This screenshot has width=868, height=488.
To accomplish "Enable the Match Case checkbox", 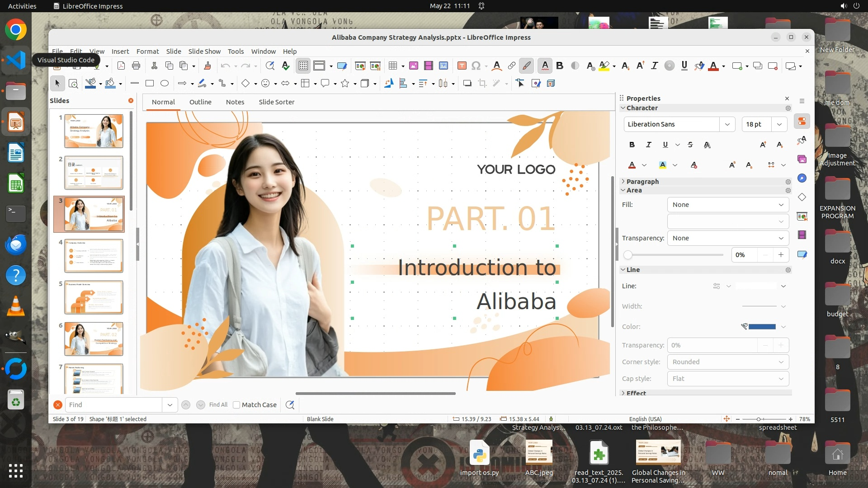I will [236, 405].
